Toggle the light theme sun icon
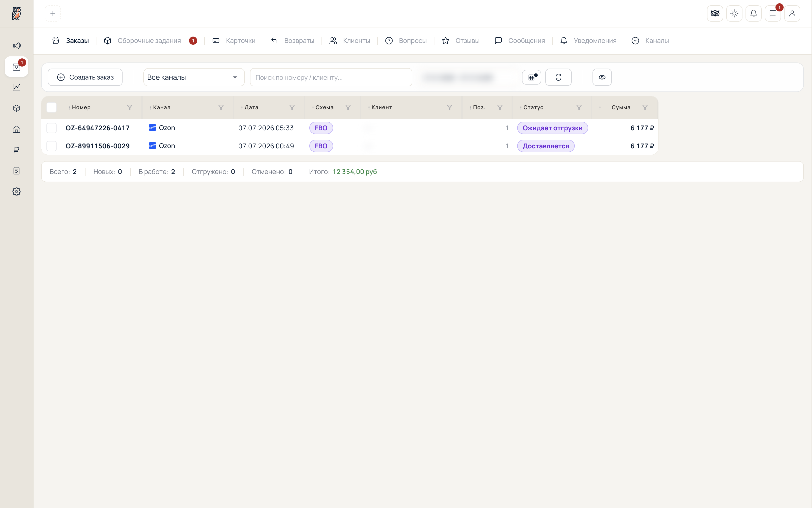This screenshot has height=508, width=812. coord(734,13)
